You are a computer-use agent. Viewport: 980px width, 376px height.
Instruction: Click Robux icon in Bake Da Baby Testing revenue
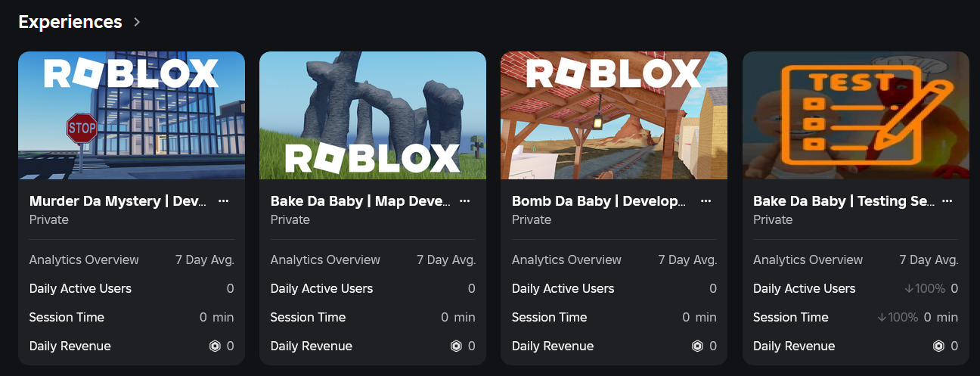tap(938, 346)
